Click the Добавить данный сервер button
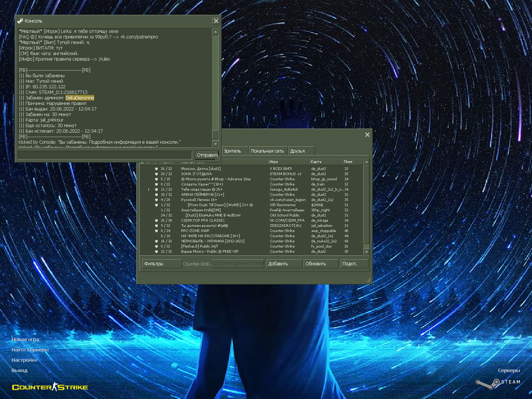The image size is (532, 399). click(239, 264)
